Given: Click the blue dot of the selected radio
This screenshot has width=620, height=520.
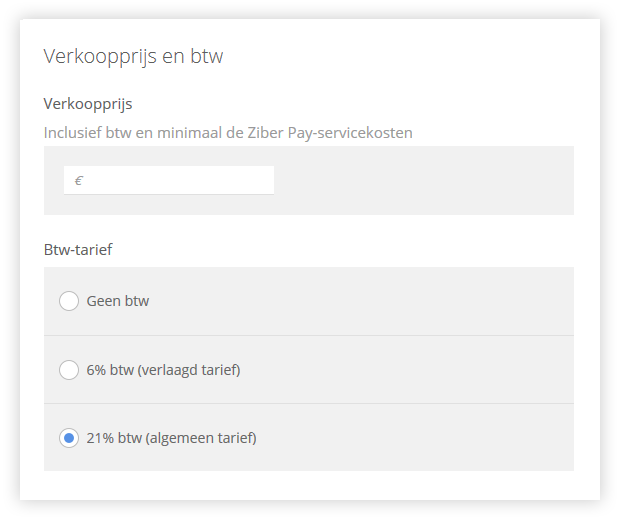Looking at the screenshot, I should click(69, 438).
